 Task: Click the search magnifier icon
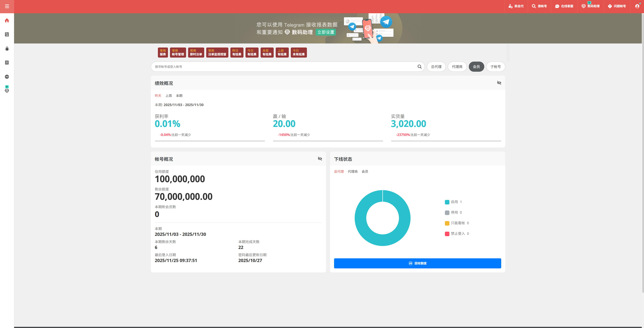coord(419,66)
